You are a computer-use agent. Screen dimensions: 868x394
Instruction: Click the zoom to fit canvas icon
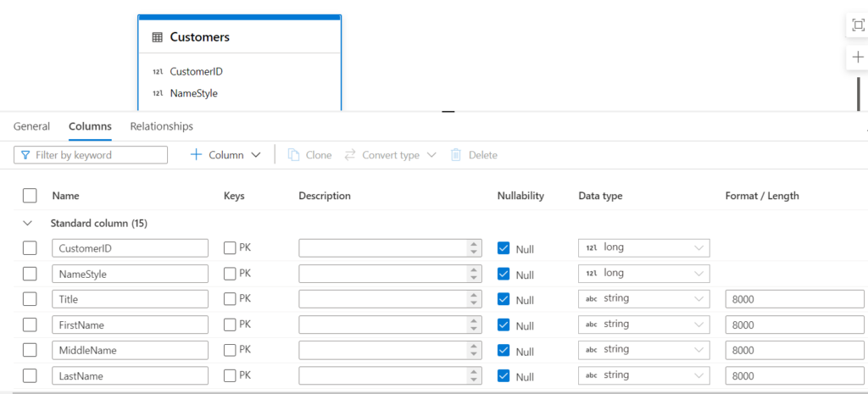[x=858, y=25]
